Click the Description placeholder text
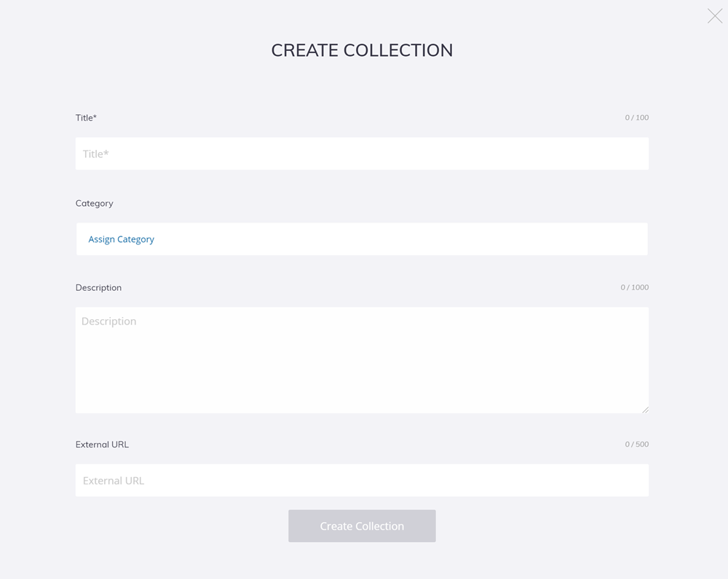728x579 pixels. [108, 321]
